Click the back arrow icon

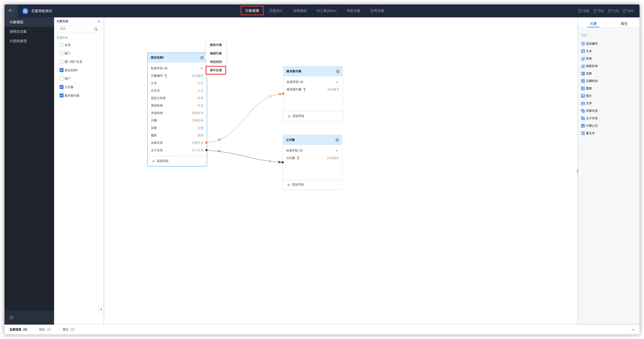pyautogui.click(x=11, y=11)
